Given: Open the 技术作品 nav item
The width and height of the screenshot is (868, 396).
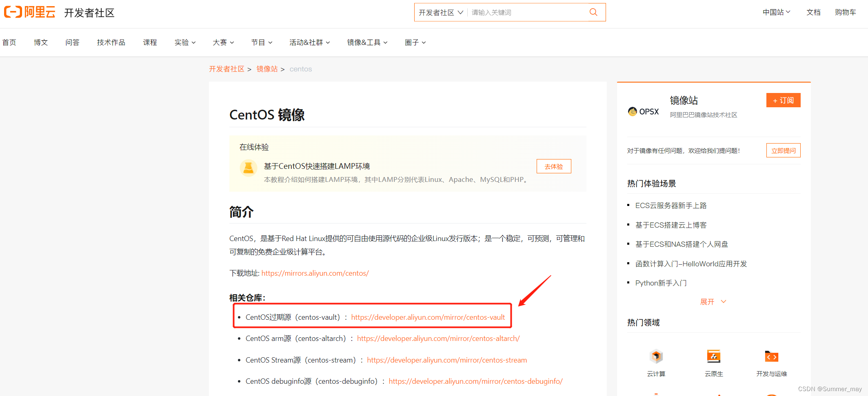Looking at the screenshot, I should pyautogui.click(x=111, y=42).
